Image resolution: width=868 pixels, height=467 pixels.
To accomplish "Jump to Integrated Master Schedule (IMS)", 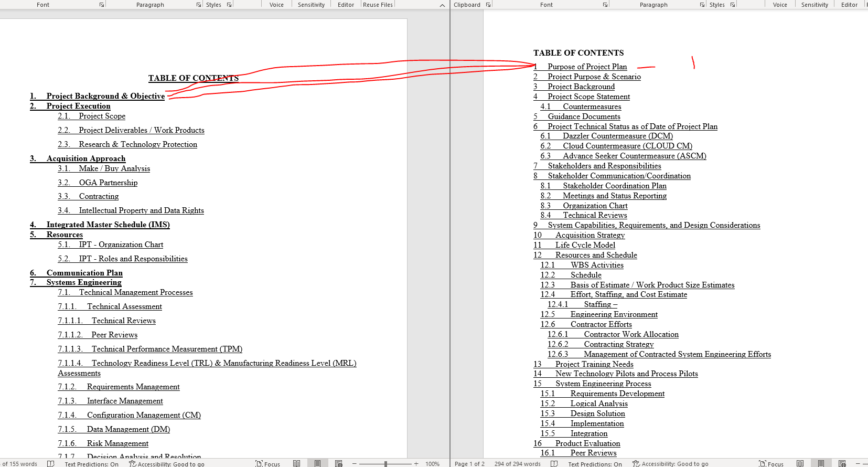I will 100,225.
